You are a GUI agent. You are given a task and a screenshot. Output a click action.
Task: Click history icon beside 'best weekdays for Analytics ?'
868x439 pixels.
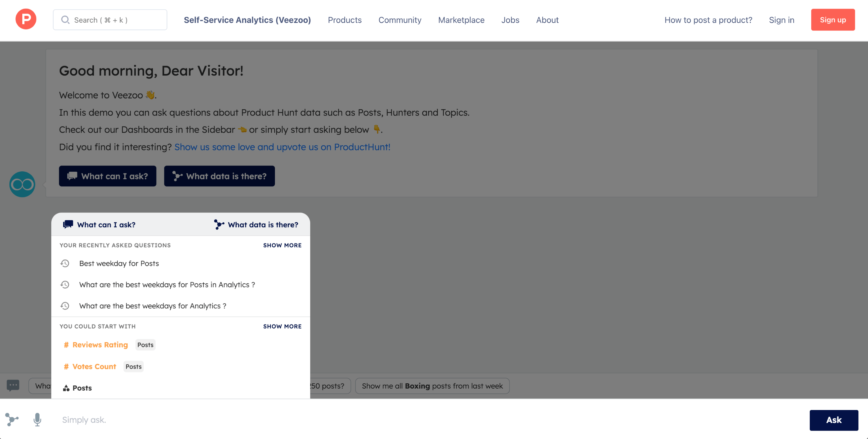[x=65, y=306]
